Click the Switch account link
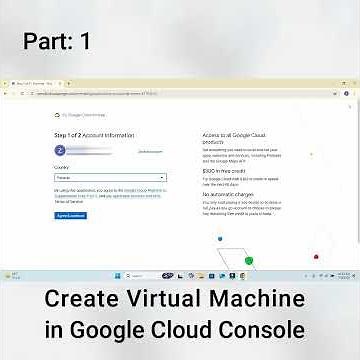This screenshot has width=360, height=360. point(150,152)
